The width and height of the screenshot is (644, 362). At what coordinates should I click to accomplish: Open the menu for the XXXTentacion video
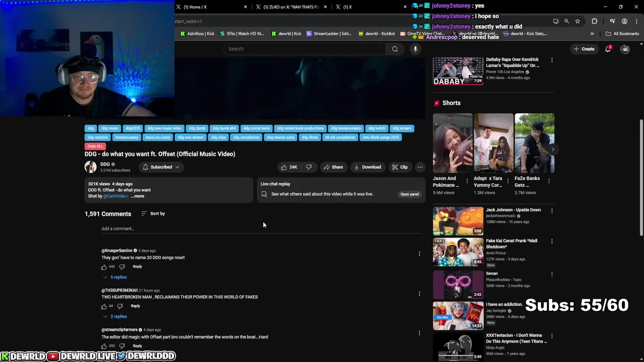[x=552, y=336]
